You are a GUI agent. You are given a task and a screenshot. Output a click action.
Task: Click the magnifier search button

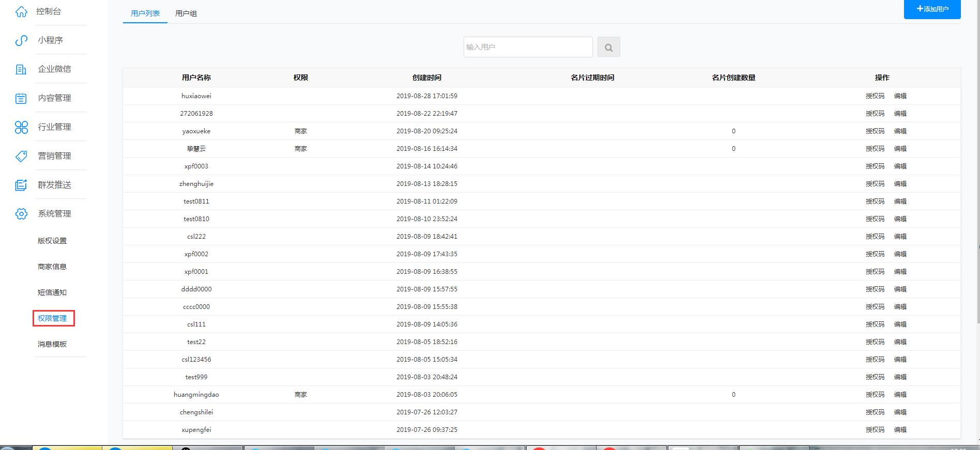(x=609, y=47)
